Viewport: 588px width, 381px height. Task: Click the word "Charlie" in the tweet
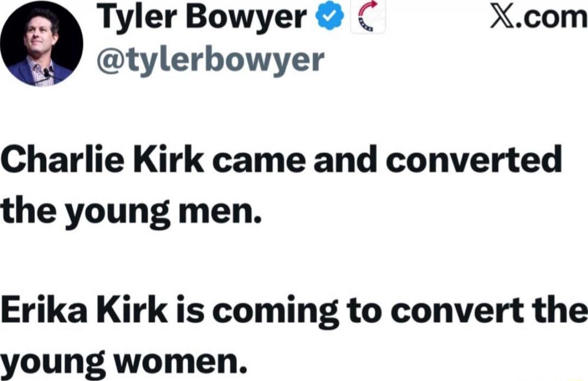56,160
